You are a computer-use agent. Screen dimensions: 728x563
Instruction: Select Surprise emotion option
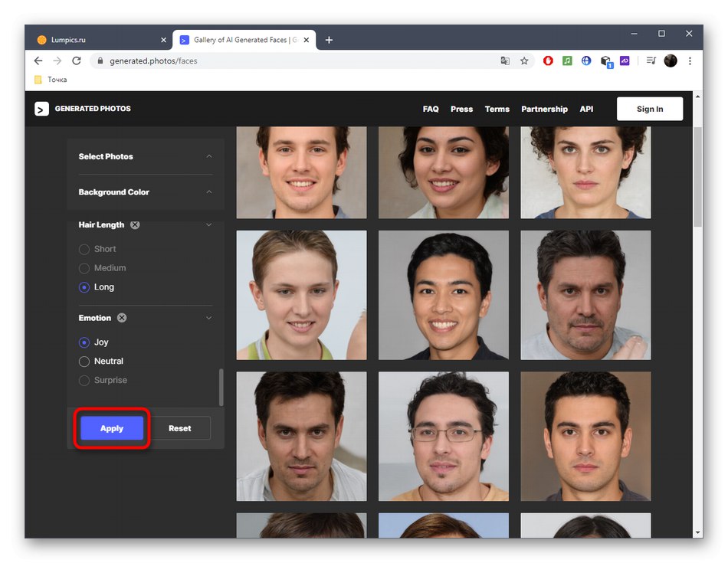(x=103, y=381)
